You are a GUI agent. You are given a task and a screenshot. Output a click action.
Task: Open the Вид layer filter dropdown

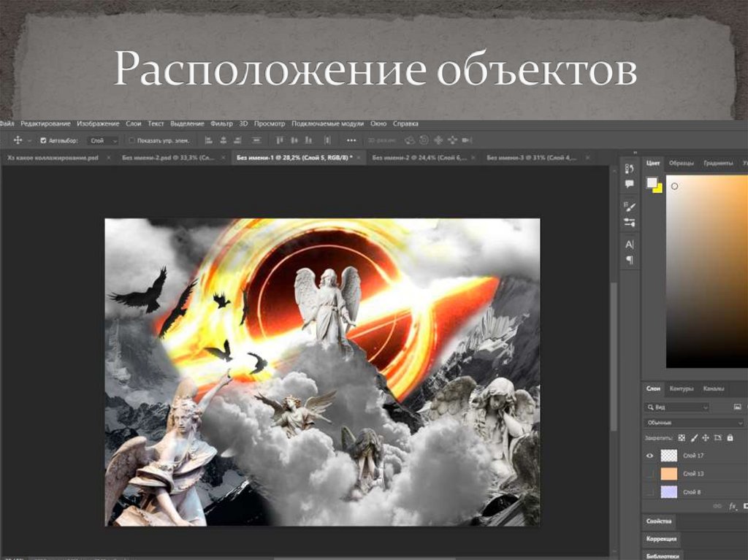676,406
